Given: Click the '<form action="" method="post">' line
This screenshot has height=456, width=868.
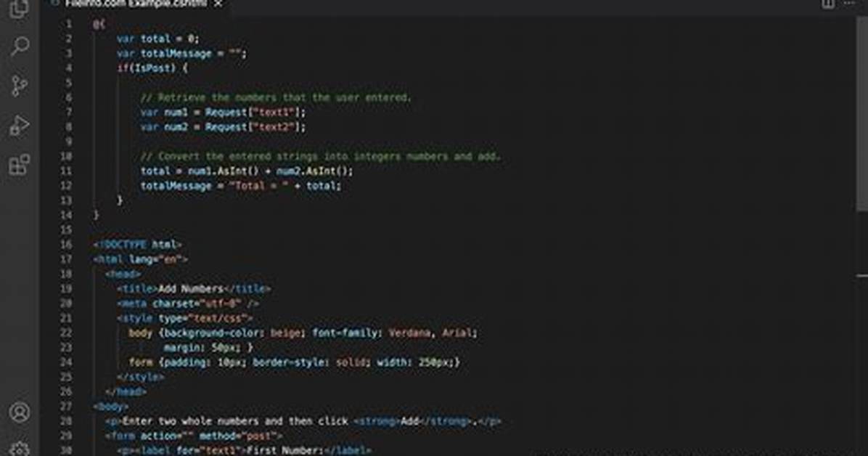Looking at the screenshot, I should (x=195, y=436).
